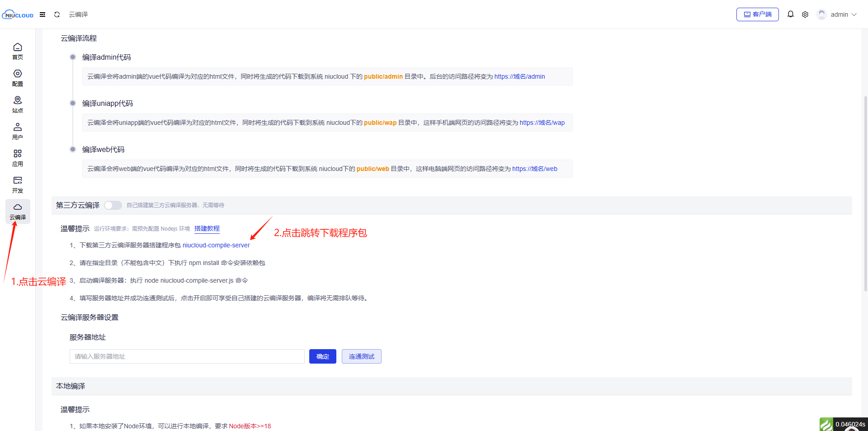Enable the 第三方云编译 toggle switch
Image resolution: width=868 pixels, height=431 pixels.
[113, 205]
